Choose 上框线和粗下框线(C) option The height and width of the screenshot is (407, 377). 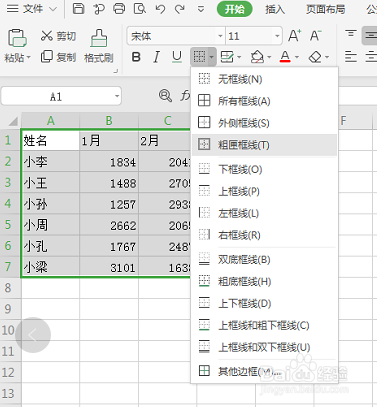[265, 325]
